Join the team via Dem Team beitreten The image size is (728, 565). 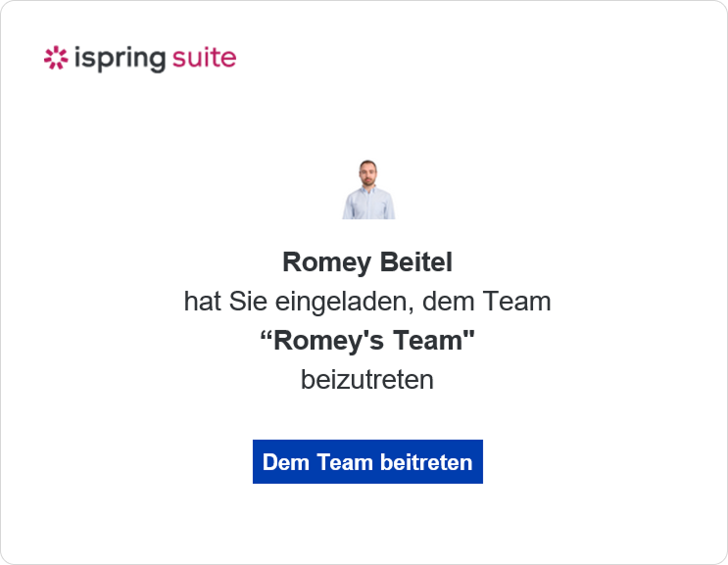[367, 461]
